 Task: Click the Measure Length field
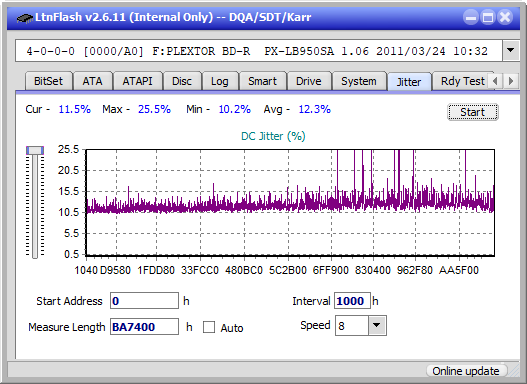point(145,327)
